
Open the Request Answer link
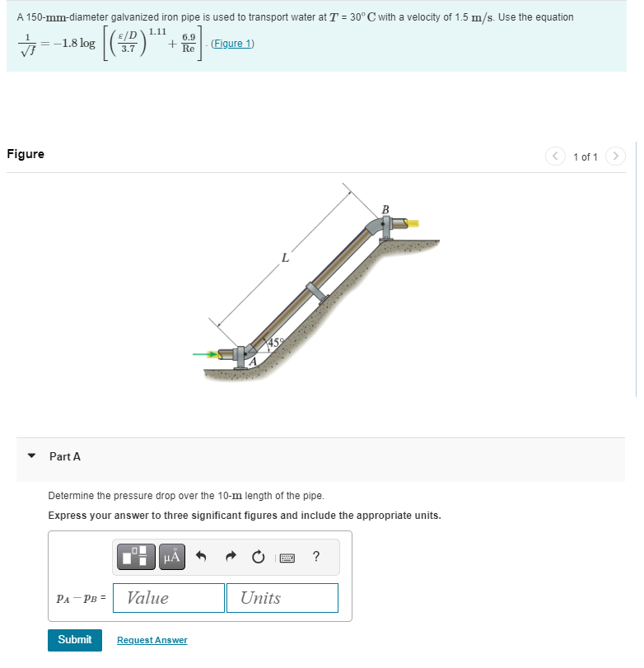click(152, 640)
